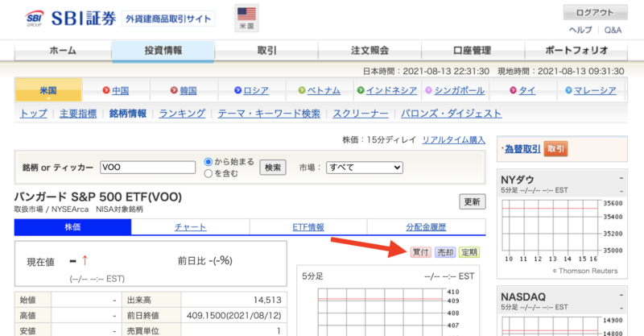Image resolution: width=644 pixels, height=336 pixels.
Task: Click the magenta bullet icon next to タイ
Action: 513,90
